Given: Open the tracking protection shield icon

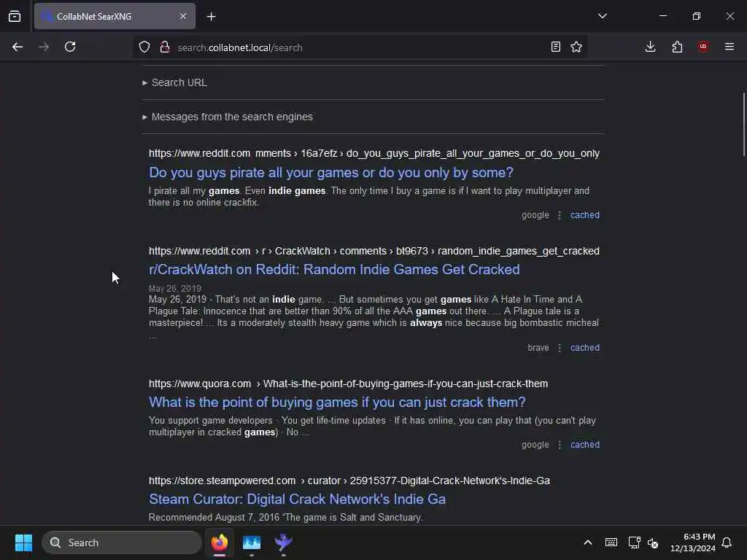Looking at the screenshot, I should tap(144, 47).
